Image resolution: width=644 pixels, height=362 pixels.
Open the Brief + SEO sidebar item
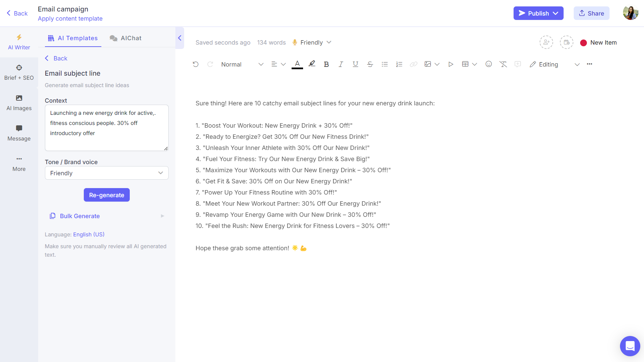click(19, 73)
